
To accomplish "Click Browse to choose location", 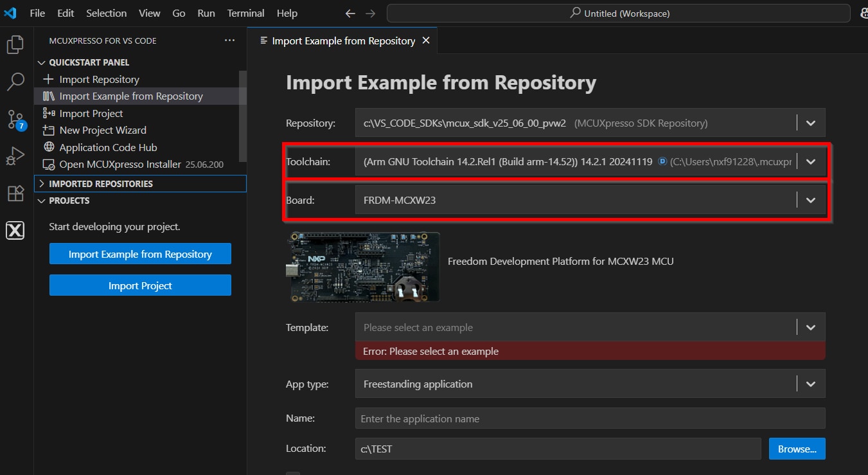I will (797, 449).
